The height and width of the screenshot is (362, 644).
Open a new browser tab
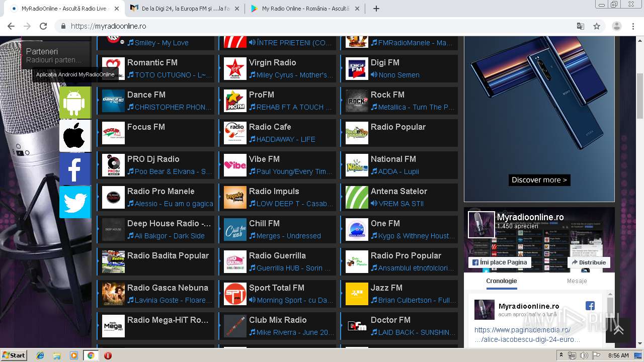coord(376,9)
